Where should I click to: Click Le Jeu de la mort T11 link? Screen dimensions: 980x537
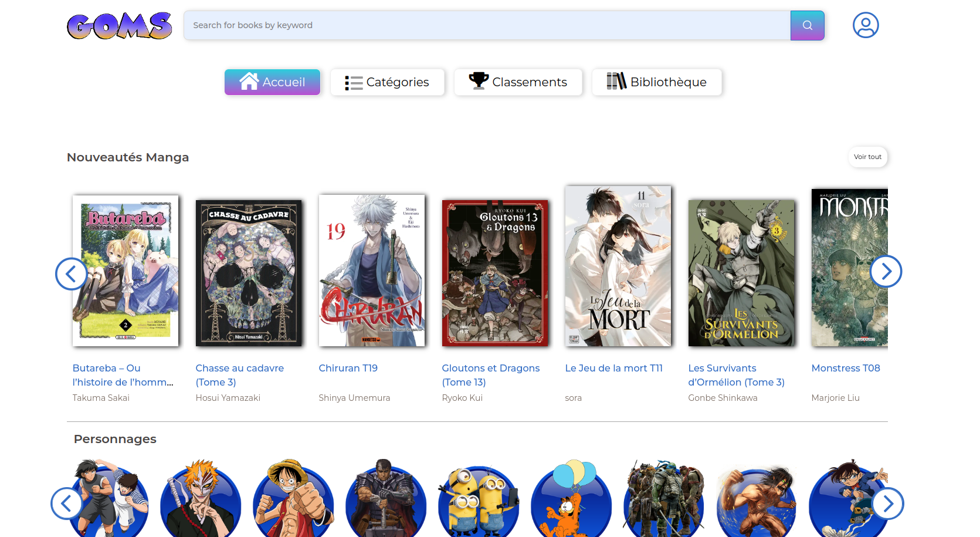[x=614, y=368]
